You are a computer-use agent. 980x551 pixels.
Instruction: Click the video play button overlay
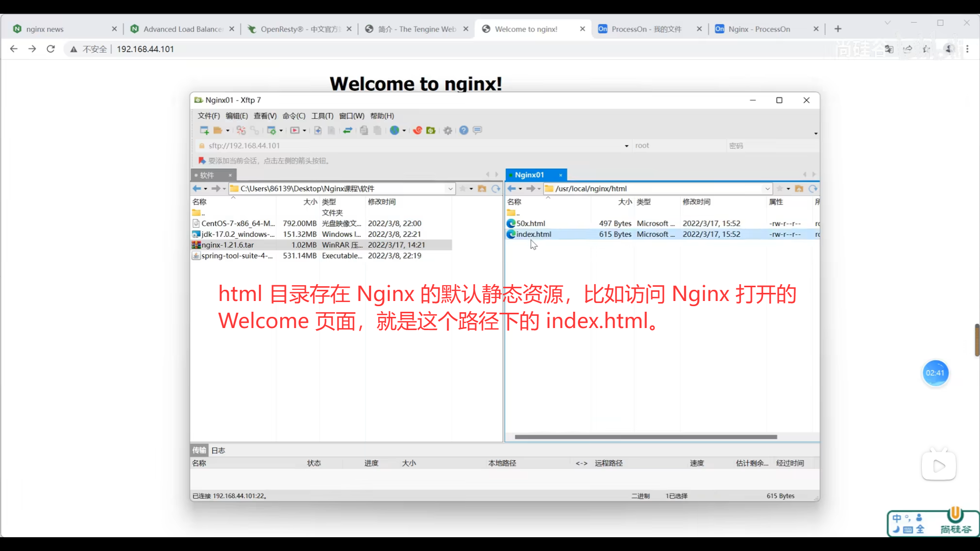(x=939, y=466)
